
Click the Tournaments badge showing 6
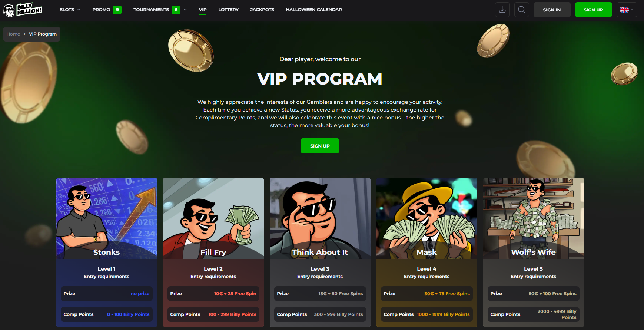pyautogui.click(x=176, y=10)
